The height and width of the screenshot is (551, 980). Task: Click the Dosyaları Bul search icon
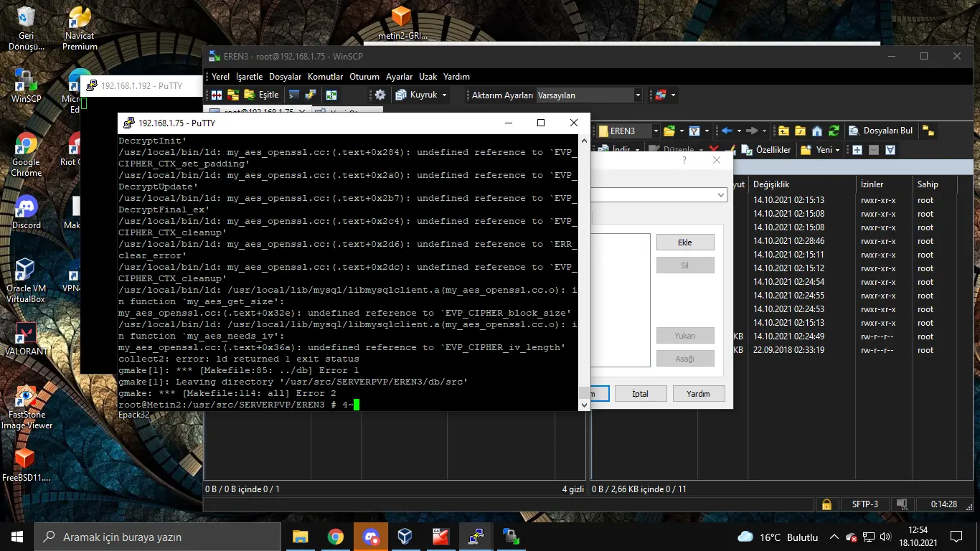pos(854,131)
